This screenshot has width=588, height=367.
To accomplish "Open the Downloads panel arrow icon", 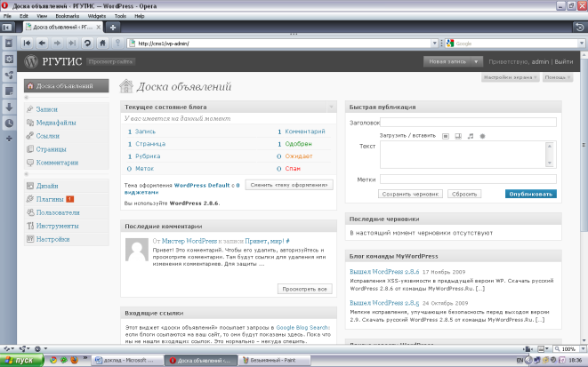I will (x=9, y=108).
